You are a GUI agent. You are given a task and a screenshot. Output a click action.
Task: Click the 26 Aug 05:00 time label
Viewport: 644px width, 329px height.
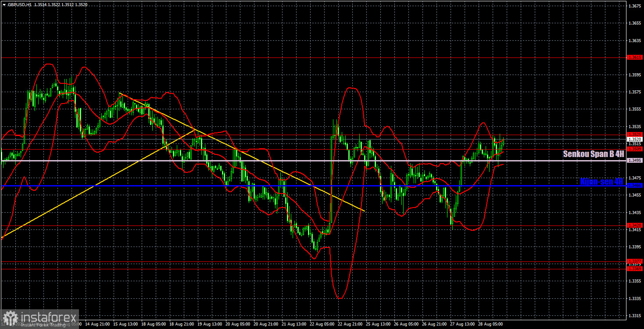coord(406,324)
